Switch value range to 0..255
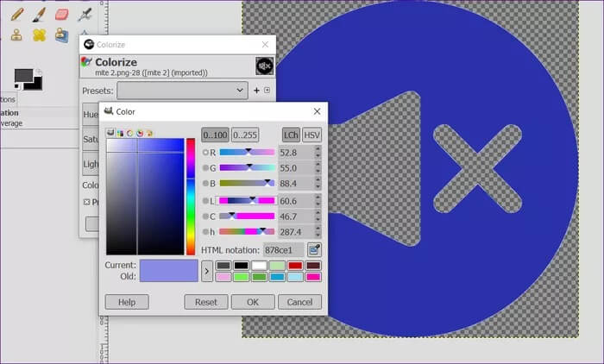Image resolution: width=604 pixels, height=364 pixels. pos(245,135)
